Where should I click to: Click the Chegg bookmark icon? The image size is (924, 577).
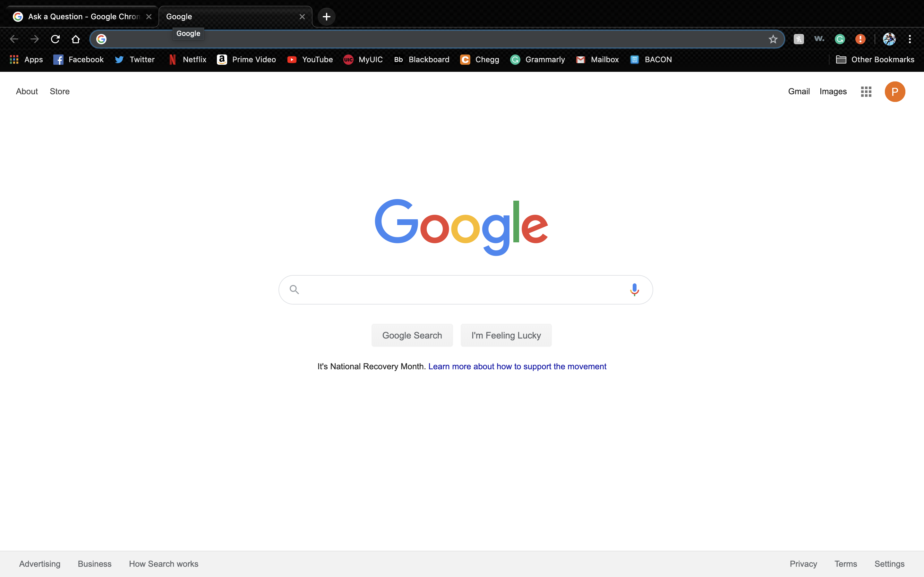465,60
